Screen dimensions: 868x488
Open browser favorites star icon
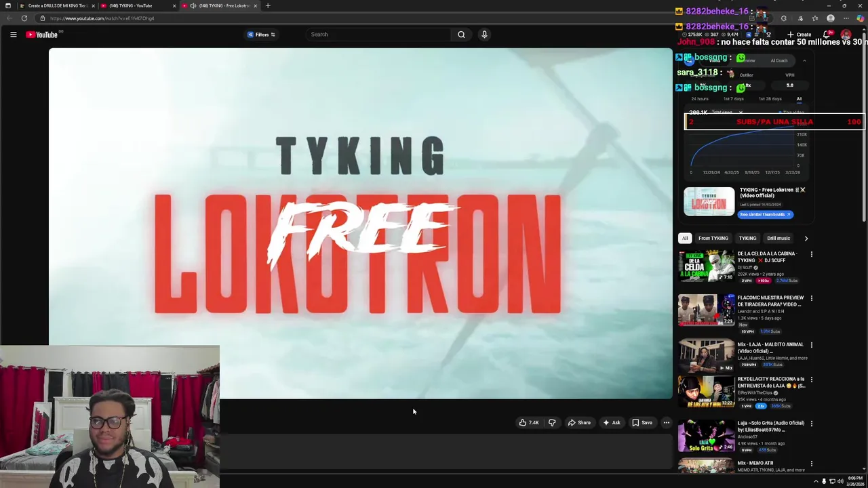[815, 18]
